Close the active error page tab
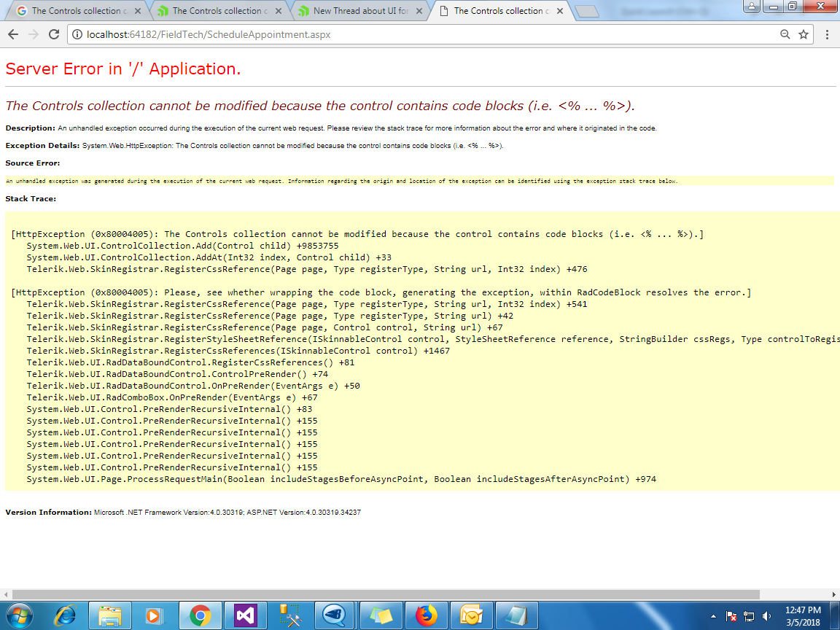 pos(560,11)
